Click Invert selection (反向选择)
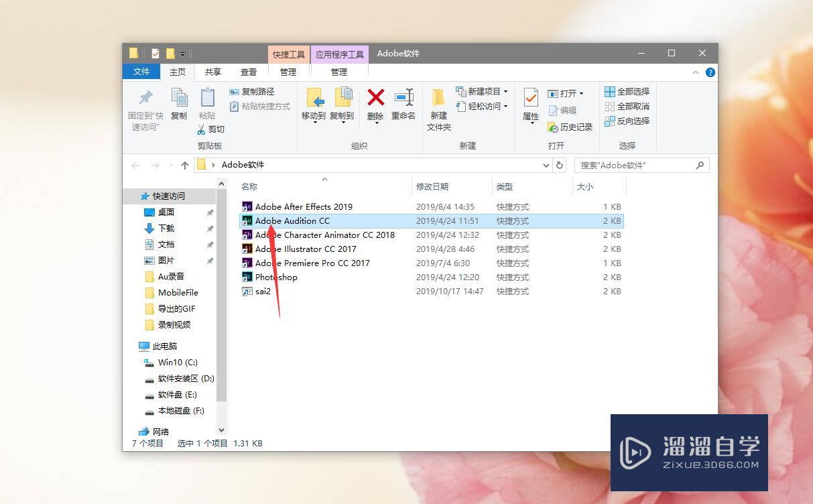The width and height of the screenshot is (813, 504). coord(627,121)
